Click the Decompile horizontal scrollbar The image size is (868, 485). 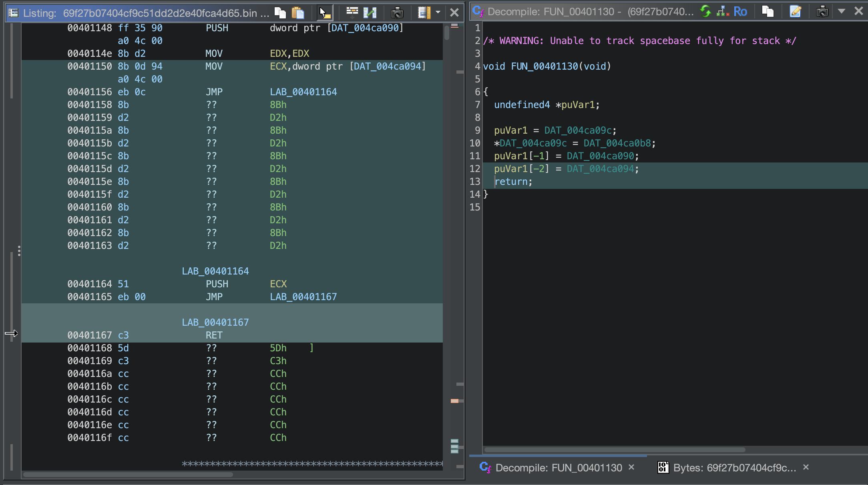click(x=615, y=450)
